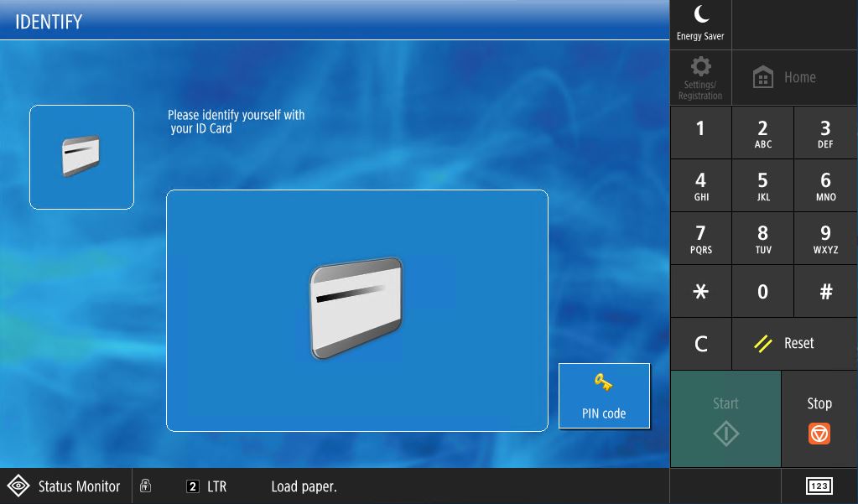858x504 pixels.
Task: Tap keypad digit 4 GHI
Action: coord(700,186)
